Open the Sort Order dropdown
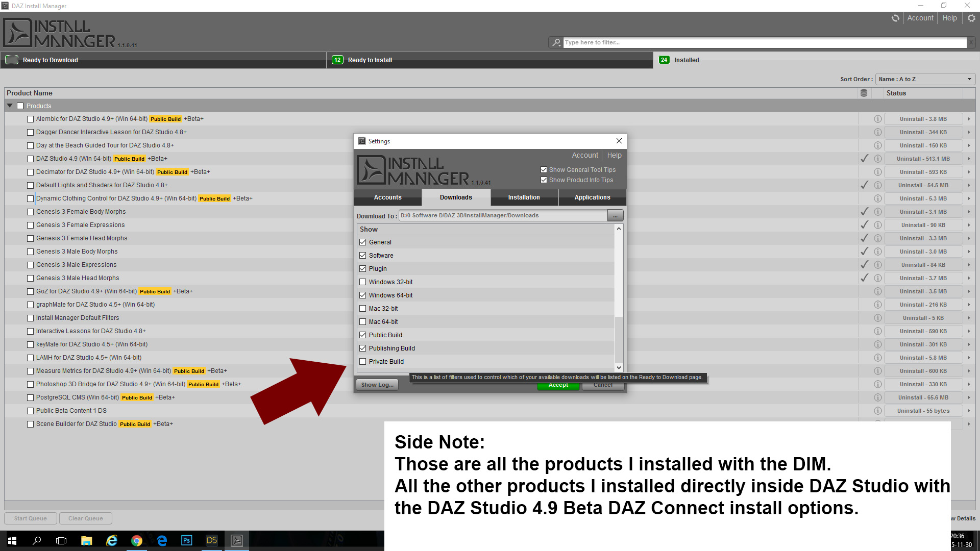980x551 pixels. [925, 79]
